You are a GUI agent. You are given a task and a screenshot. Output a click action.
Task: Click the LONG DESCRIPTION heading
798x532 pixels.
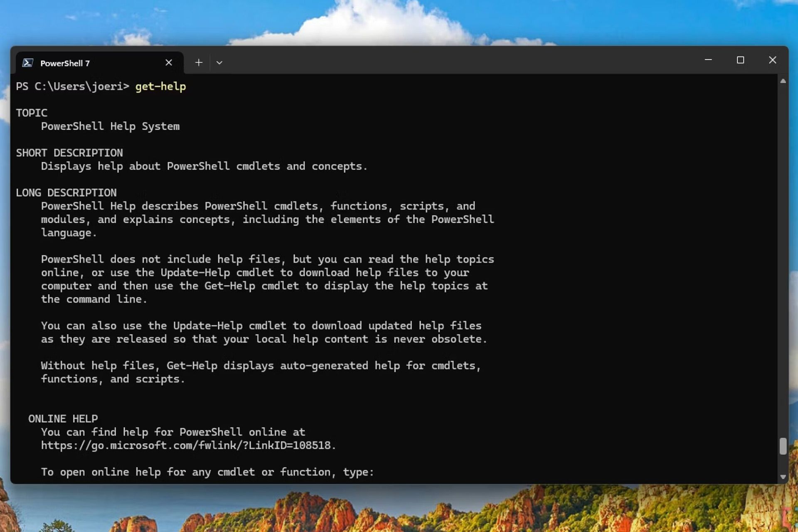66,193
